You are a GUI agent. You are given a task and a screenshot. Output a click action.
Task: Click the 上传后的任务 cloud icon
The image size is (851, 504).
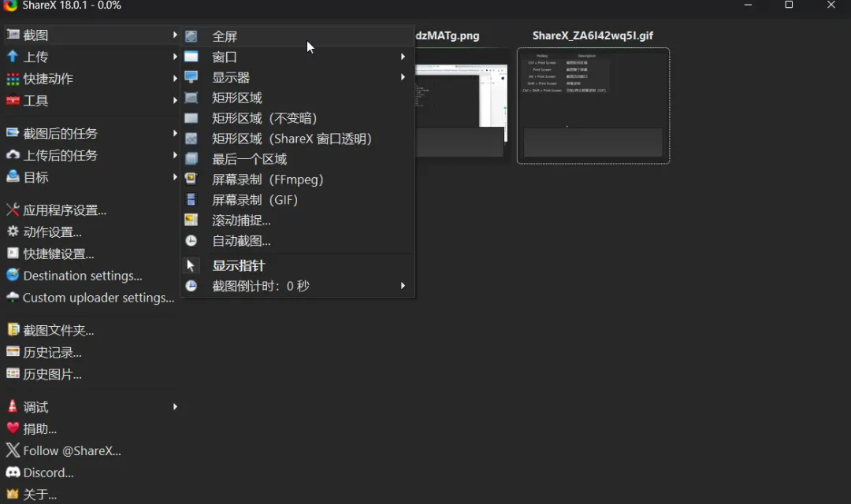(x=13, y=155)
